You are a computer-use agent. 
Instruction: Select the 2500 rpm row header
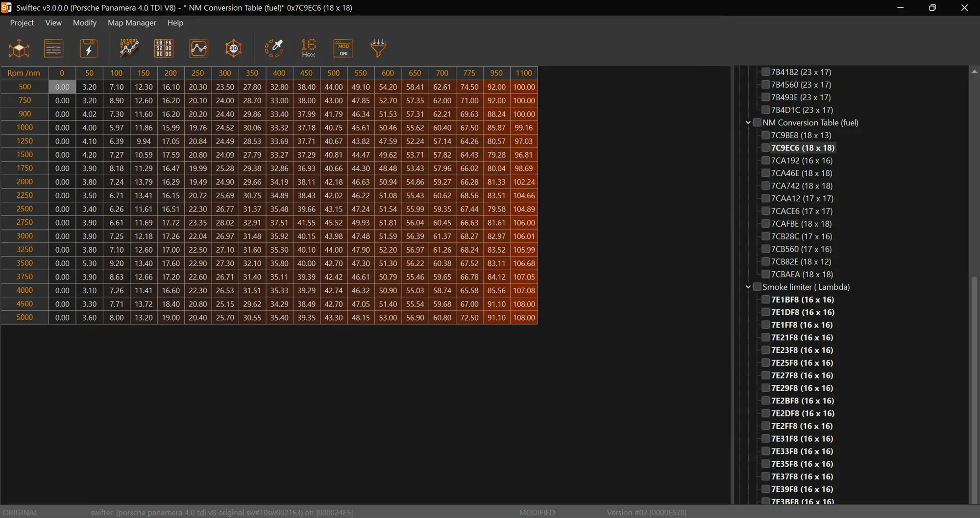24,209
